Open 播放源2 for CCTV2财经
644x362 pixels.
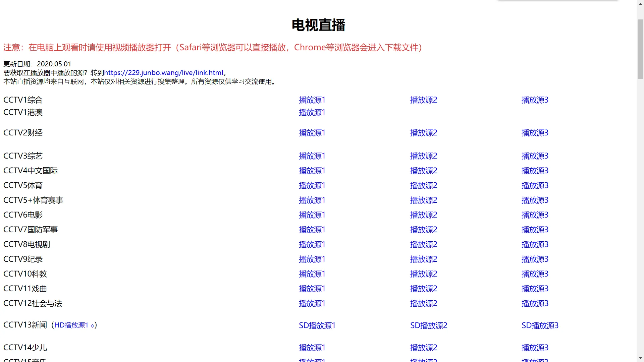[423, 133]
